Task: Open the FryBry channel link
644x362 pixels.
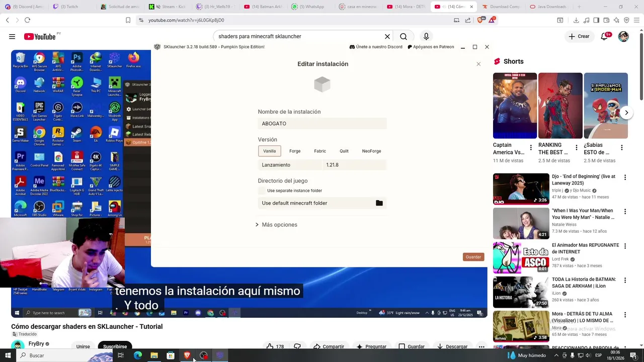Action: [36, 344]
